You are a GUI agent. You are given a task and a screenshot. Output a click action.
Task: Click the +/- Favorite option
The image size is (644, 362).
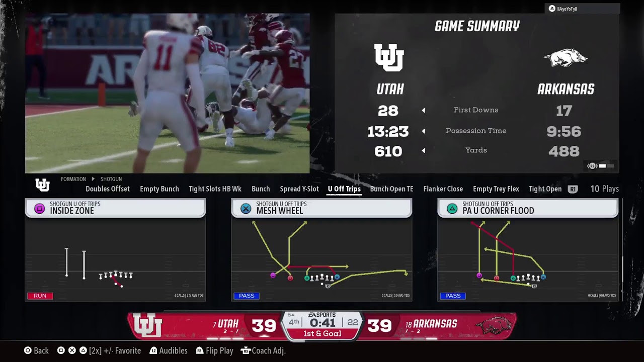pos(115,350)
